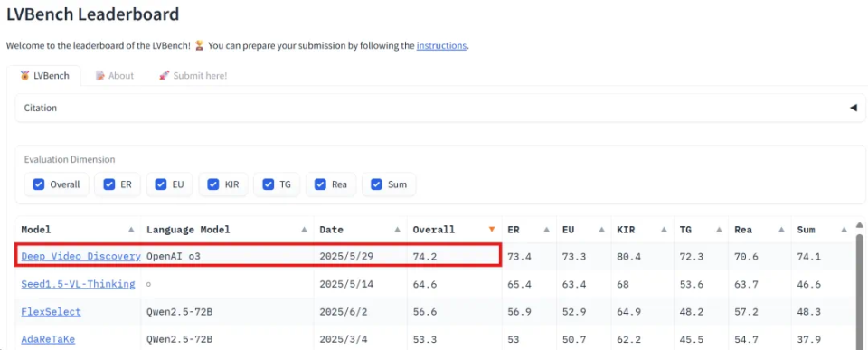Open the instructions link
Screen dimensions: 868x350
[x=442, y=45]
